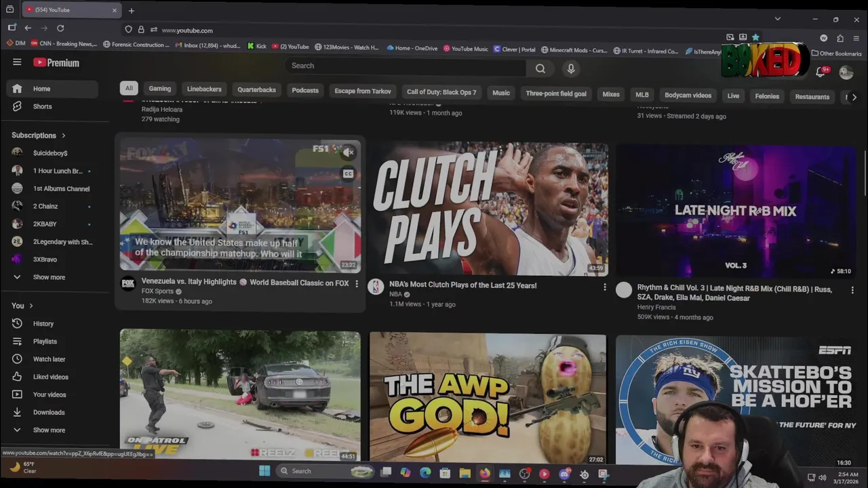Select the Escape from Tarkov chip
Viewport: 868px width, 488px height.
(363, 91)
